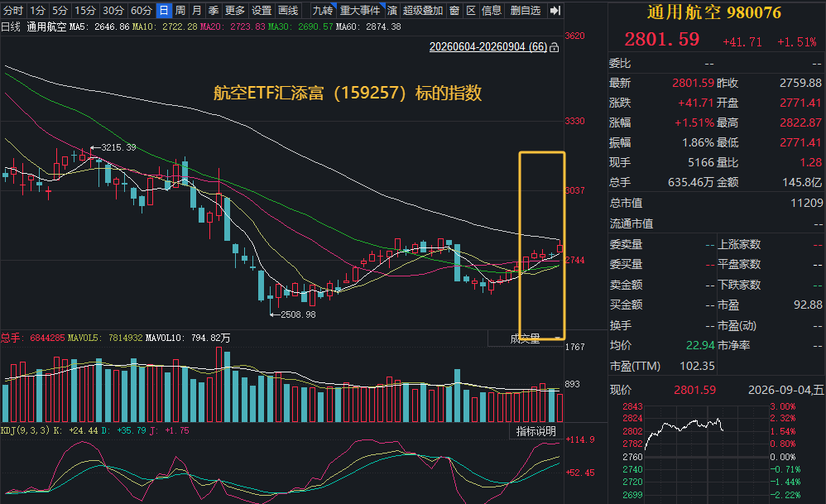Click the 振幅 1.86% value

click(x=698, y=142)
